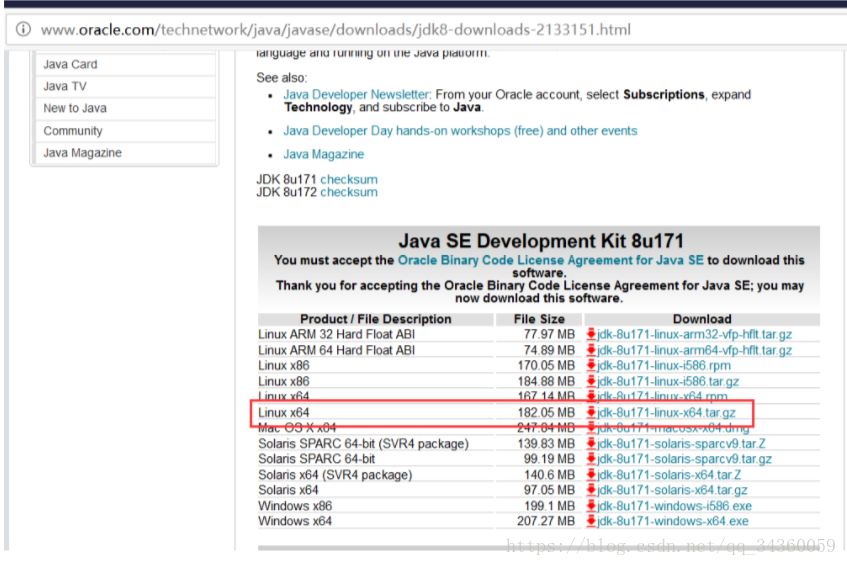The width and height of the screenshot is (847, 566).
Task: Open the Java Magazine link in See also
Action: pyautogui.click(x=324, y=154)
